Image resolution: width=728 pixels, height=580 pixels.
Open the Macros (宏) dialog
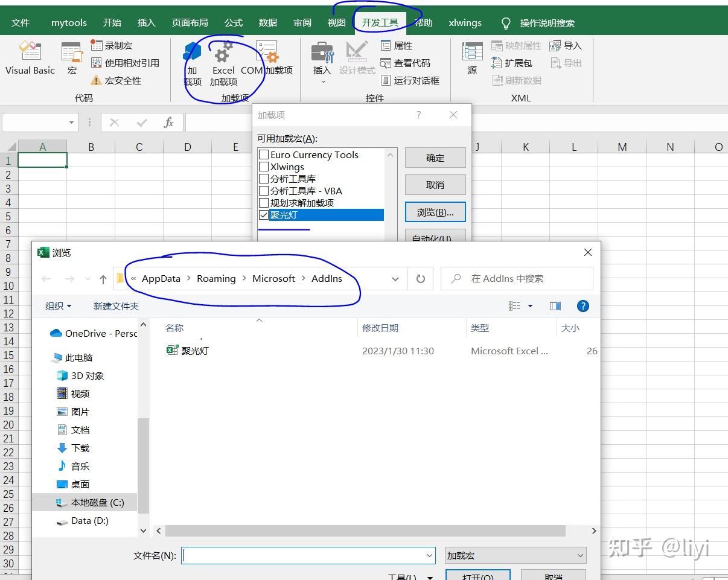pos(72,58)
